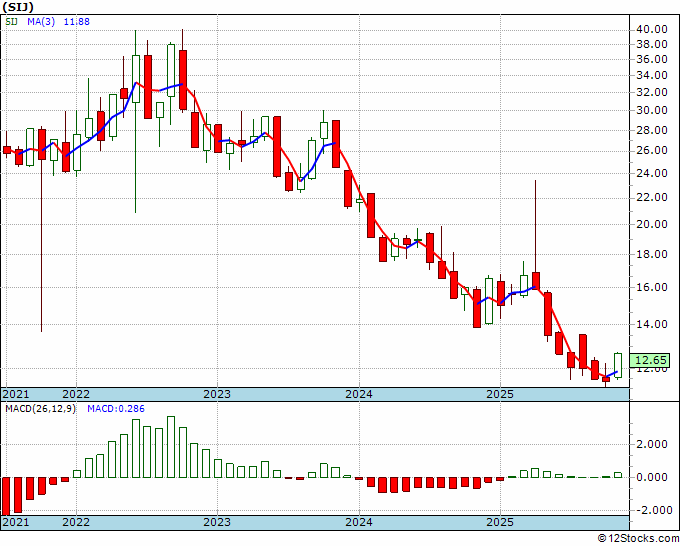Click the 2024 label on price chart axis
Image resolution: width=680 pixels, height=546 pixels.
point(359,394)
